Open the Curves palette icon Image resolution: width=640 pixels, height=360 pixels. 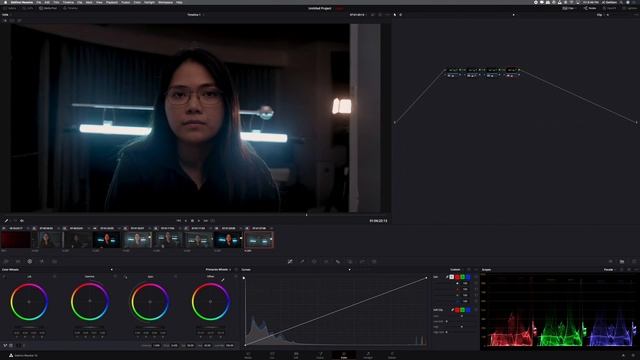[290, 261]
